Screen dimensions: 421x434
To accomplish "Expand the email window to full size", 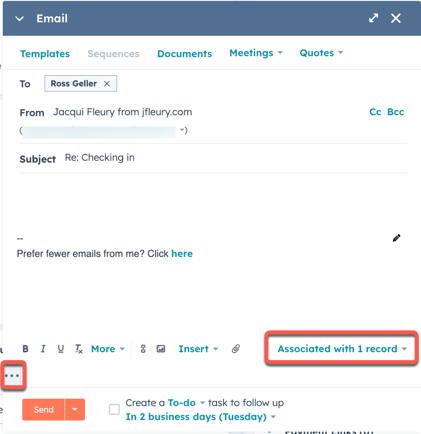I will click(x=373, y=18).
